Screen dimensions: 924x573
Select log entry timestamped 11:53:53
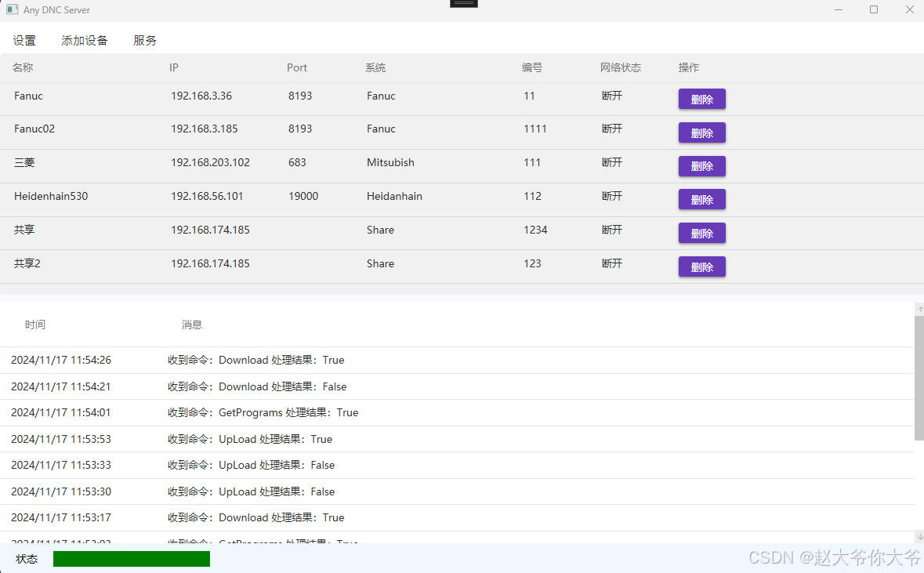pyautogui.click(x=457, y=439)
